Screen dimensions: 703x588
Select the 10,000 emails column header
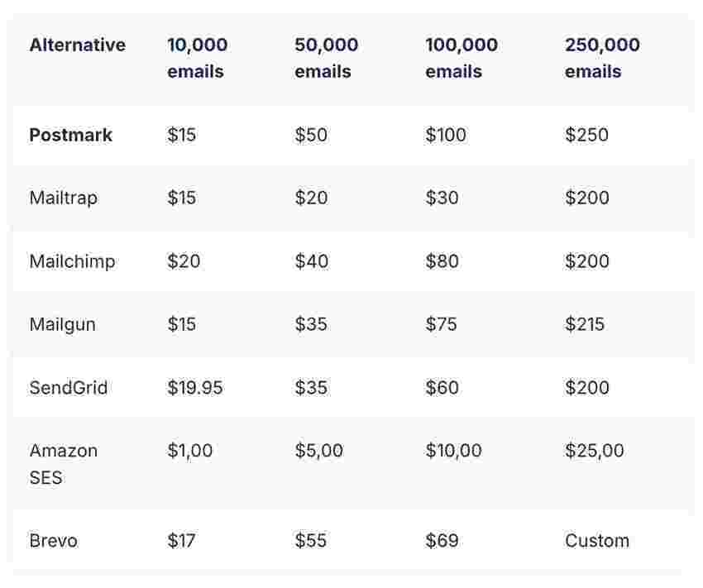(197, 58)
